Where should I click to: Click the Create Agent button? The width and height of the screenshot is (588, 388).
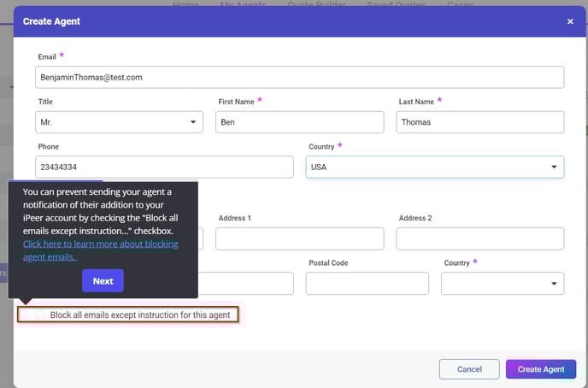[541, 369]
